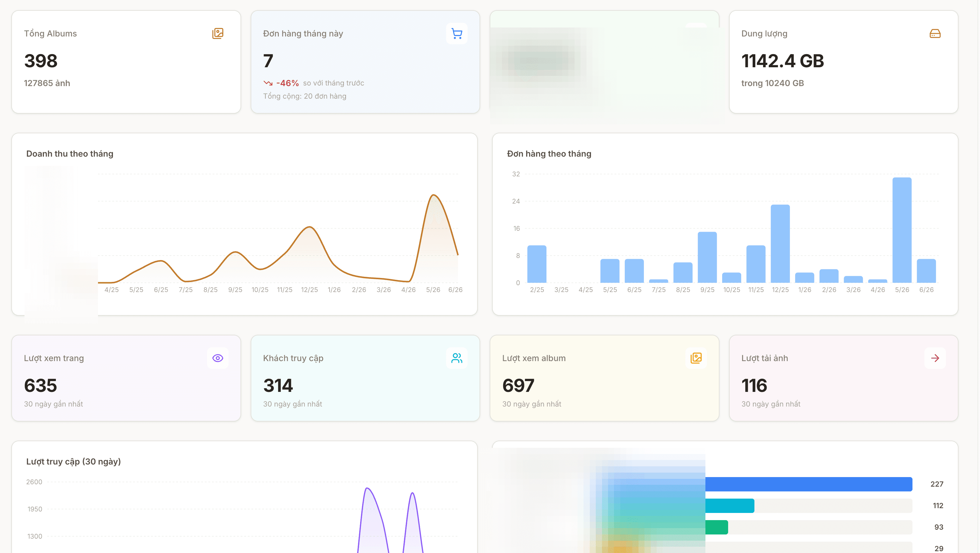980x553 pixels.
Task: Click the 12/25 peak on revenue line chart
Action: [x=310, y=227]
